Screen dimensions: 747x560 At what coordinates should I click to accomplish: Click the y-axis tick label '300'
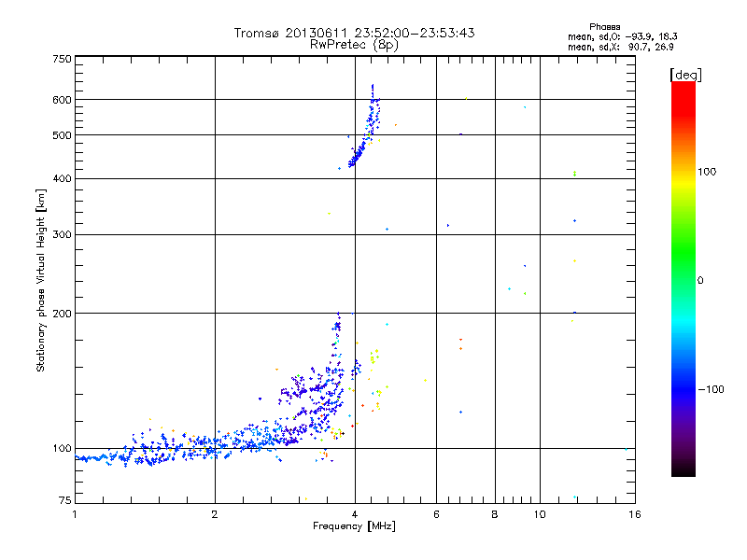click(x=62, y=235)
